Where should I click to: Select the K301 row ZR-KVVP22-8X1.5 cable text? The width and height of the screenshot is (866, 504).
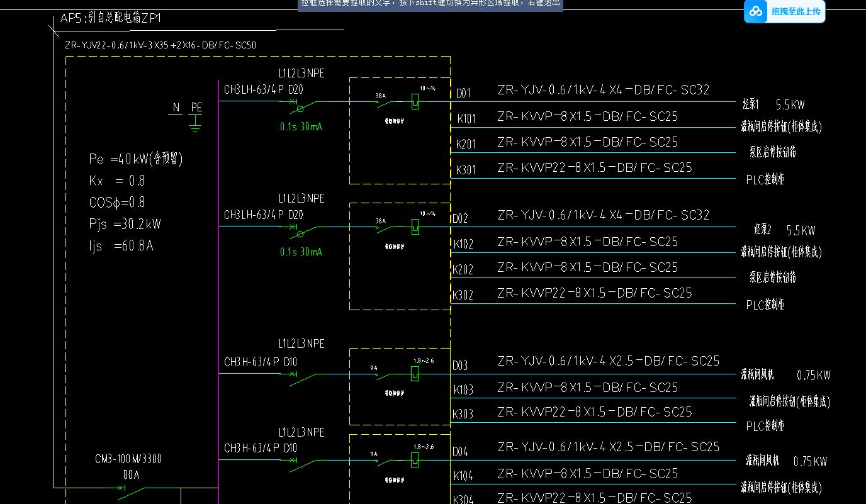595,167
